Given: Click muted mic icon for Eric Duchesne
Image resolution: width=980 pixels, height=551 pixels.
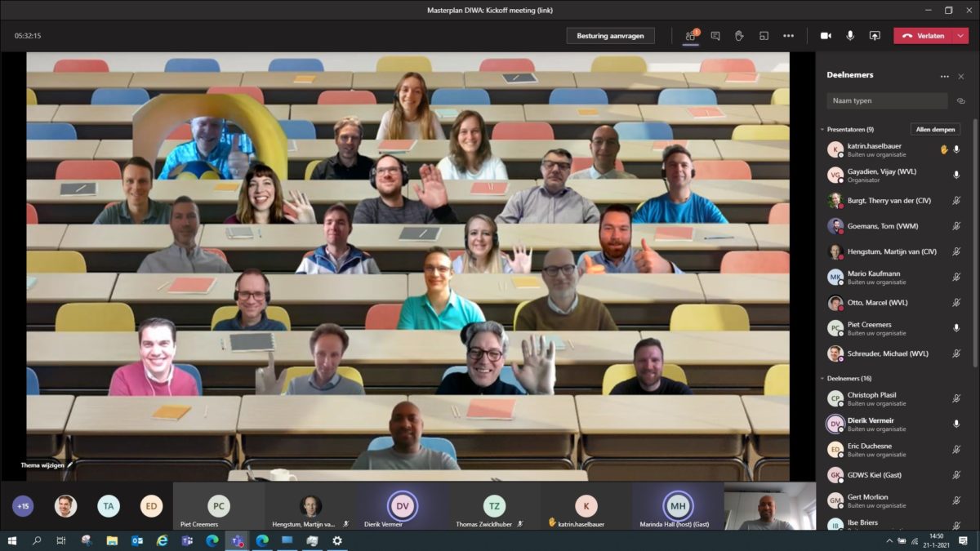Looking at the screenshot, I should click(956, 449).
